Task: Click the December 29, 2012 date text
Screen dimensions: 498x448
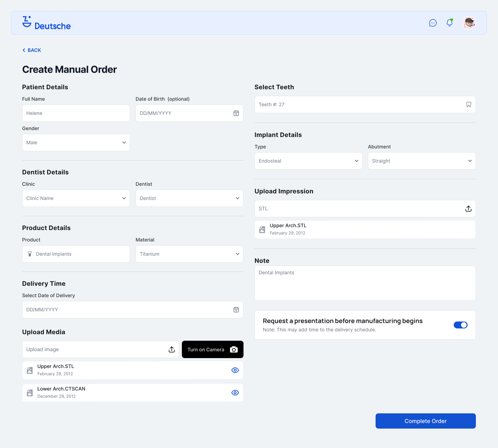Action: click(56, 396)
